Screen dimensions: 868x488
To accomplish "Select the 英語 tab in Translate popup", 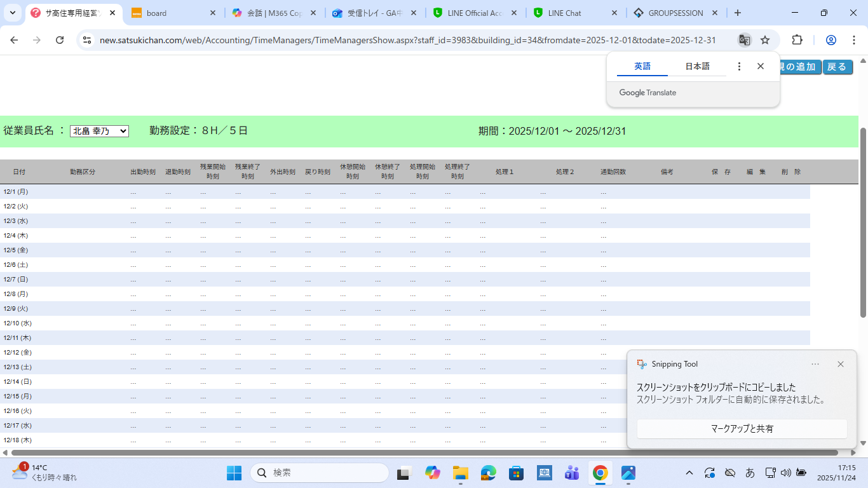I will [x=642, y=66].
